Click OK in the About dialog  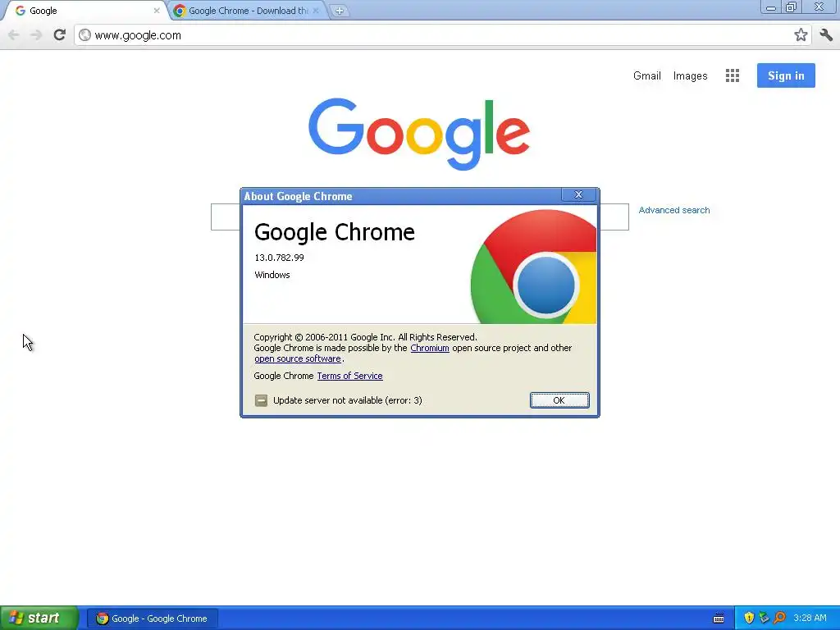click(559, 400)
